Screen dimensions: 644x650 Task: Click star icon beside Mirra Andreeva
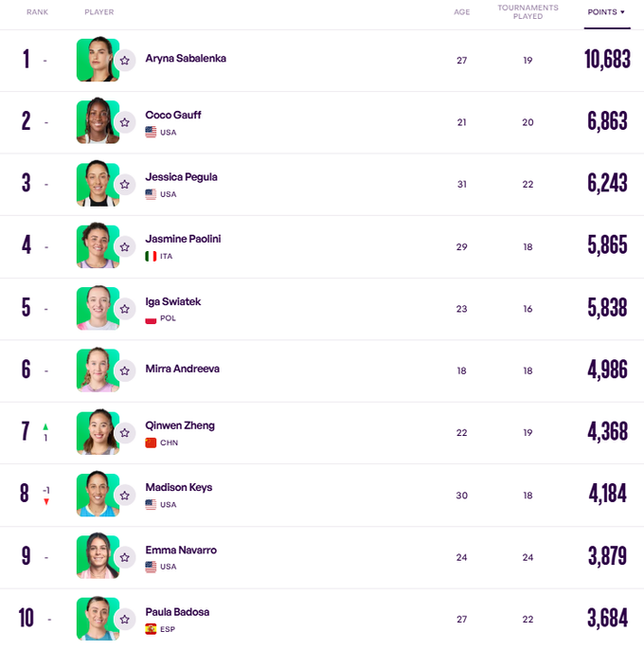[125, 370]
